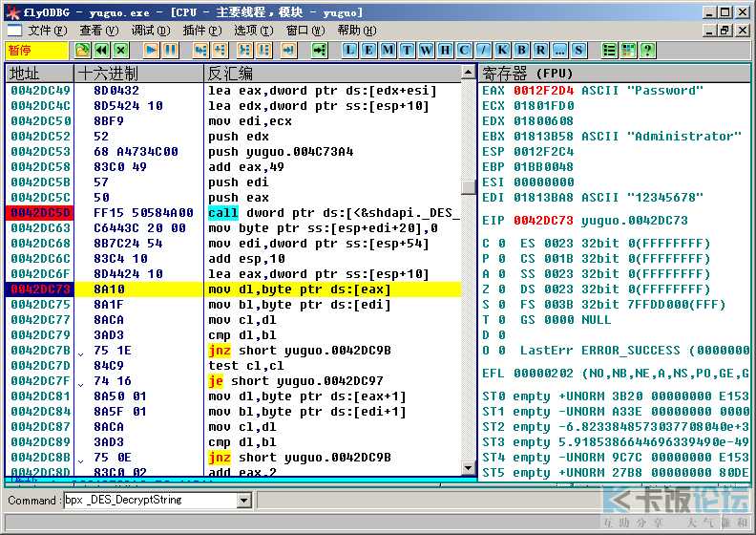Viewport: 756px width, 535px height.
Task: Select 'jnz short yuguo.0042DC9B' at 0042DC7B
Action: [300, 351]
